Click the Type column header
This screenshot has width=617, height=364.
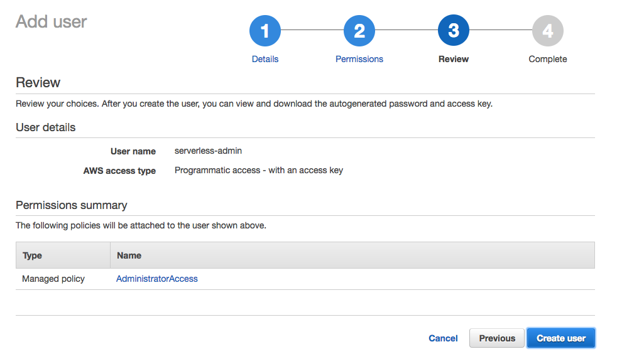(x=32, y=255)
